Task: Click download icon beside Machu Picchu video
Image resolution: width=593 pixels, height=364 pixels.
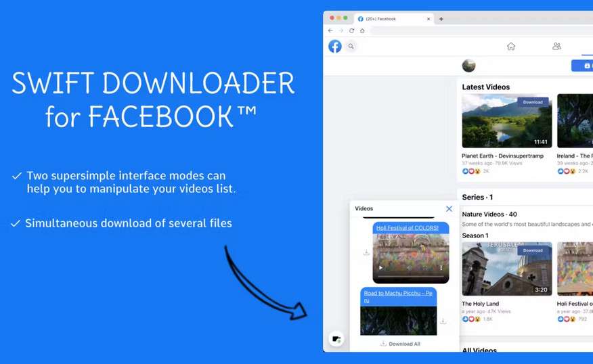Action: click(443, 321)
